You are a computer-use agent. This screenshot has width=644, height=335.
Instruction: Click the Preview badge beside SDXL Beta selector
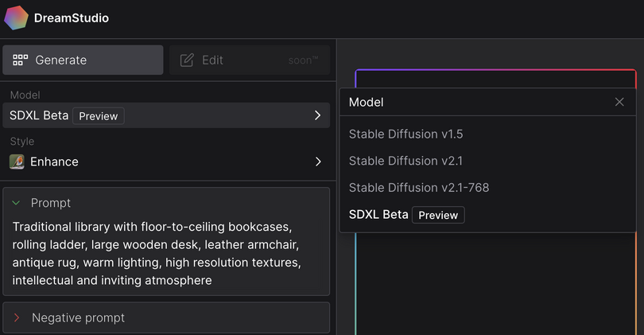(98, 116)
